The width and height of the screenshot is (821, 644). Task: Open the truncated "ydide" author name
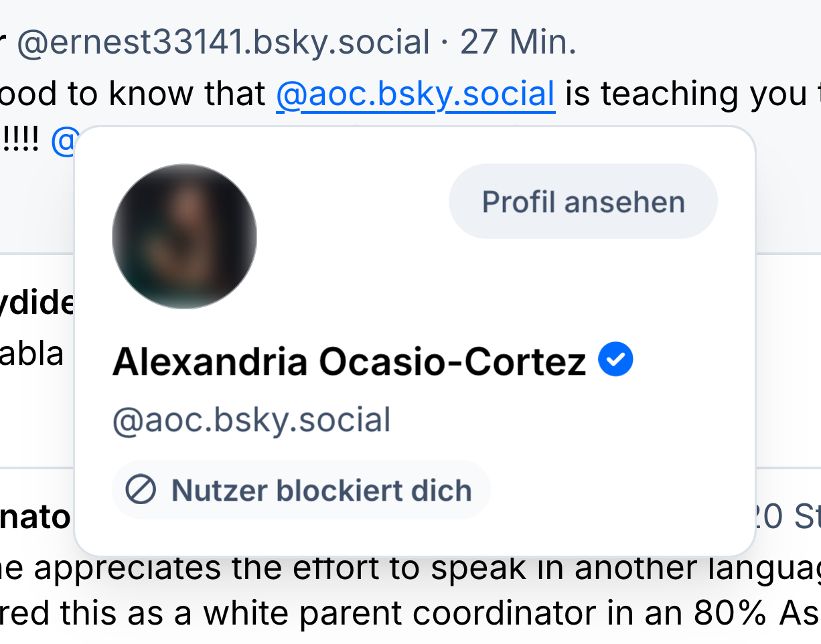[x=37, y=303]
